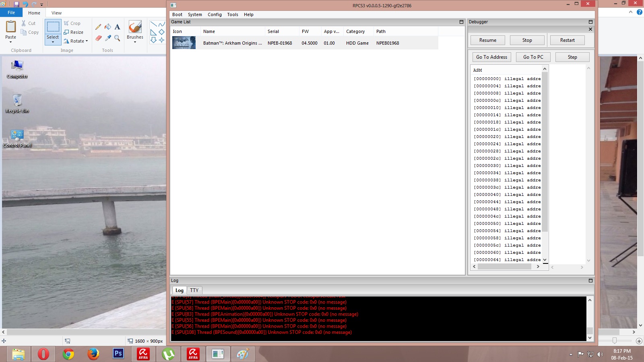This screenshot has height=362, width=644.
Task: Float the Debugger panel using its dock icon
Action: (590, 22)
